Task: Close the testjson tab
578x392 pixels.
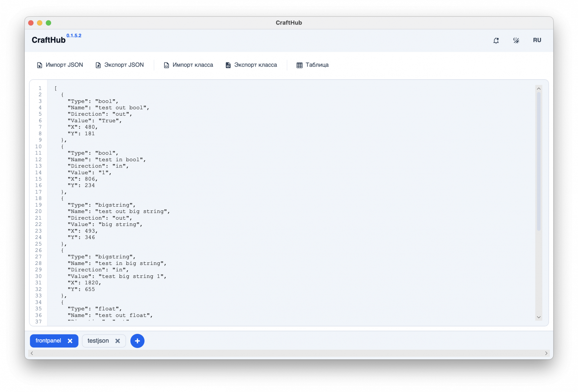Action: 117,341
